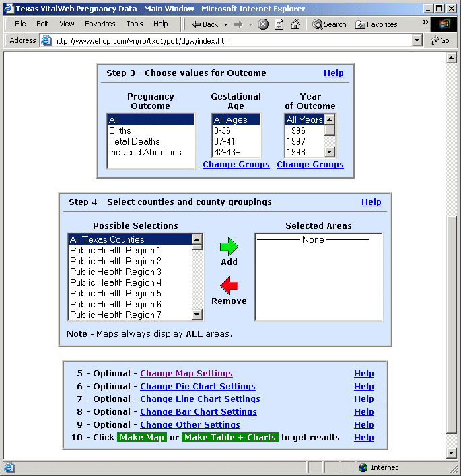461x476 pixels.
Task: Open Change Line Chart Settings link
Action: tap(200, 399)
